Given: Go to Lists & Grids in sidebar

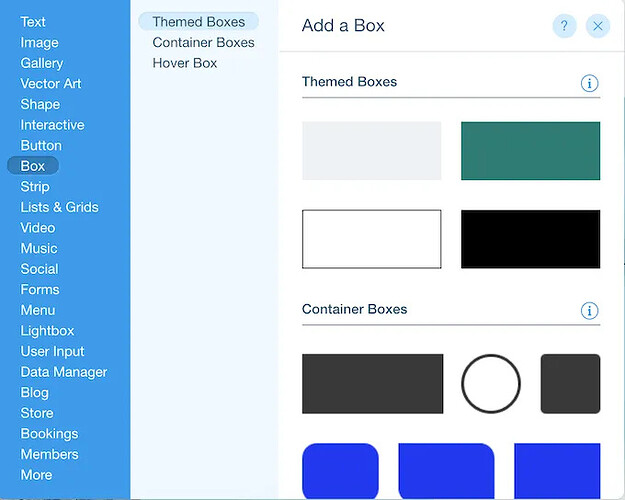Looking at the screenshot, I should [59, 207].
